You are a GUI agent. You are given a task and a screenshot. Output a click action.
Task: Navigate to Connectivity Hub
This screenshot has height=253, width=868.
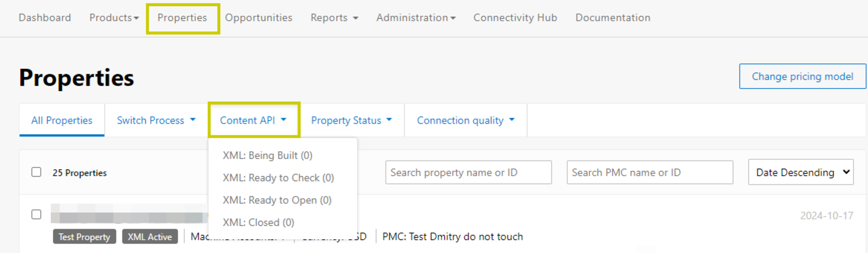pos(515,18)
